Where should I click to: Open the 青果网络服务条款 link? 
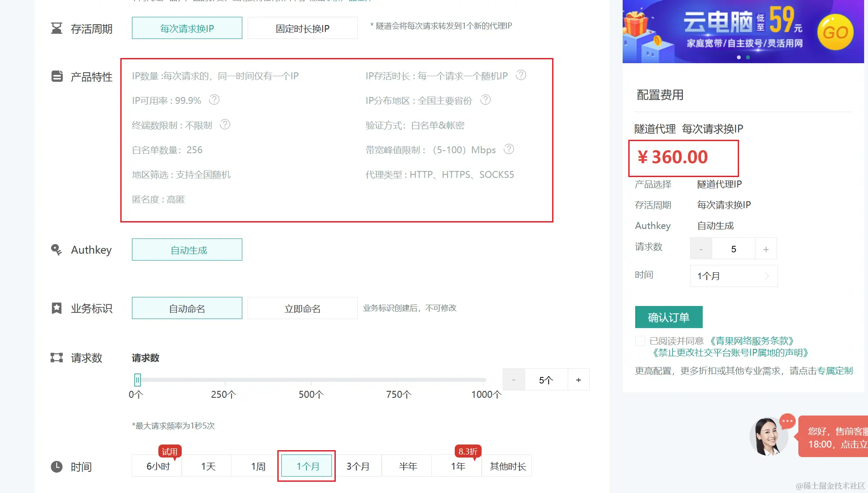click(752, 341)
